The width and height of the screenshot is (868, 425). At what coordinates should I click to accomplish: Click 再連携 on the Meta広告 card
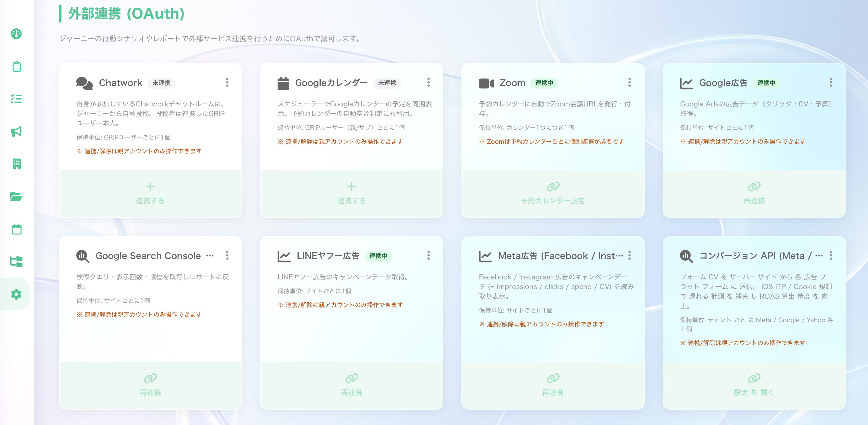[x=553, y=386]
